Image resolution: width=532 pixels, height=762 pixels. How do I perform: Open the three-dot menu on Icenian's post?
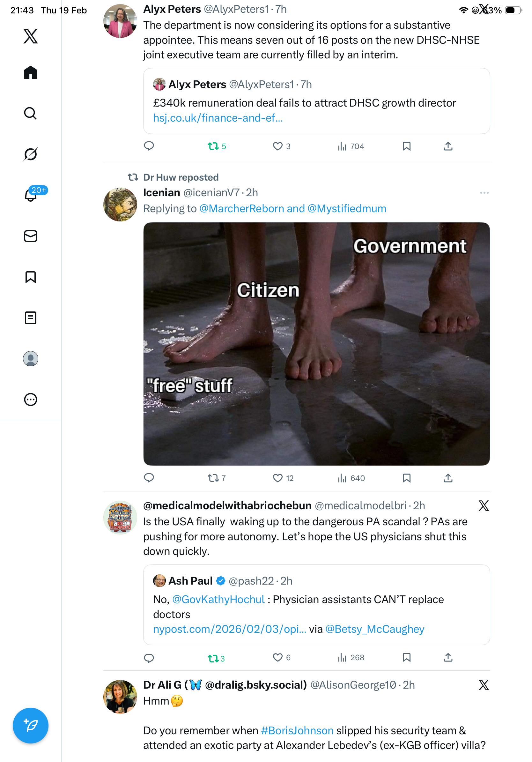[x=484, y=192]
